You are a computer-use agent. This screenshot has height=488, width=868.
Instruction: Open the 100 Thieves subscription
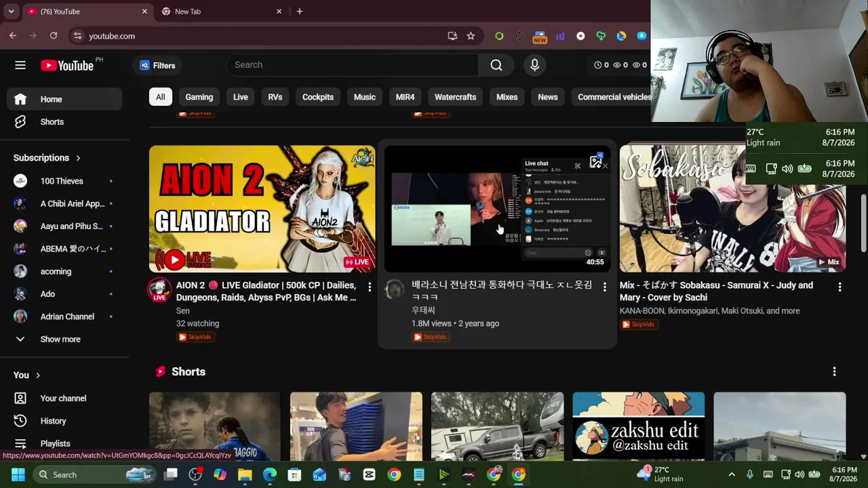point(65,181)
